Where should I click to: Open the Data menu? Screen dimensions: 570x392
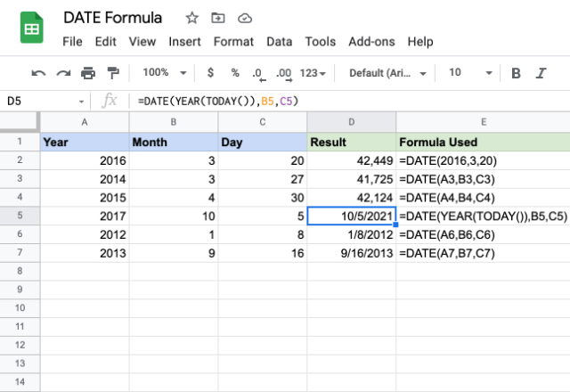pyautogui.click(x=279, y=42)
